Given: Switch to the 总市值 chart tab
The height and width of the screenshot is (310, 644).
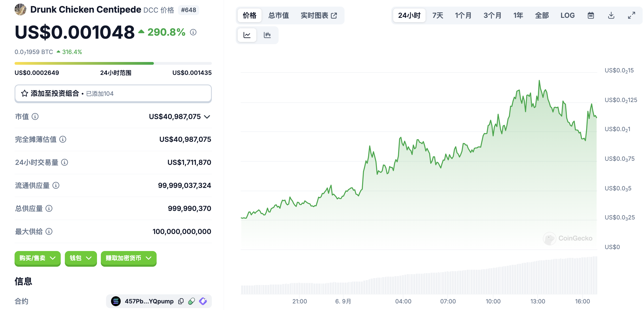Looking at the screenshot, I should pos(278,15).
